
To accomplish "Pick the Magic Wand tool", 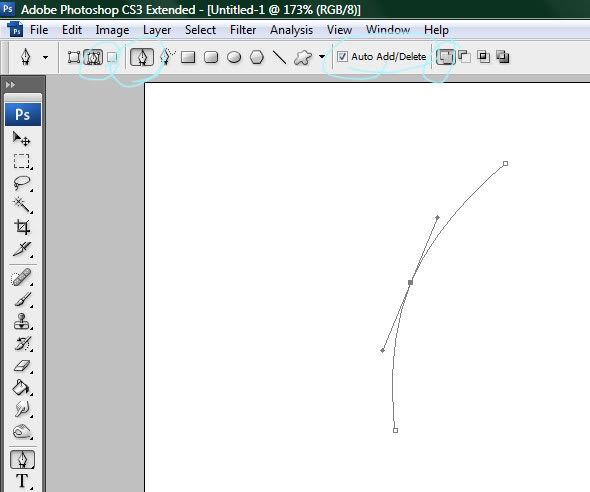I will click(22, 205).
